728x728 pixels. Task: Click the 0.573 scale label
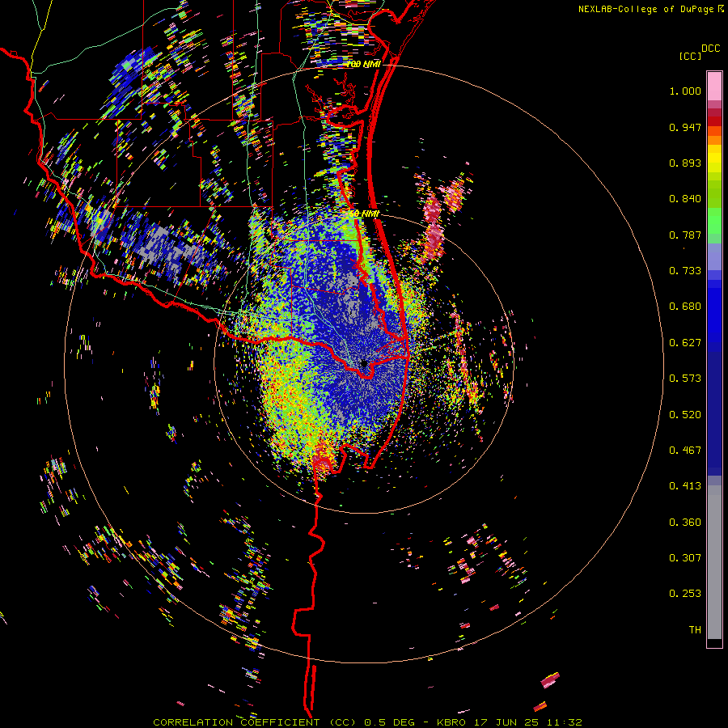pyautogui.click(x=685, y=379)
